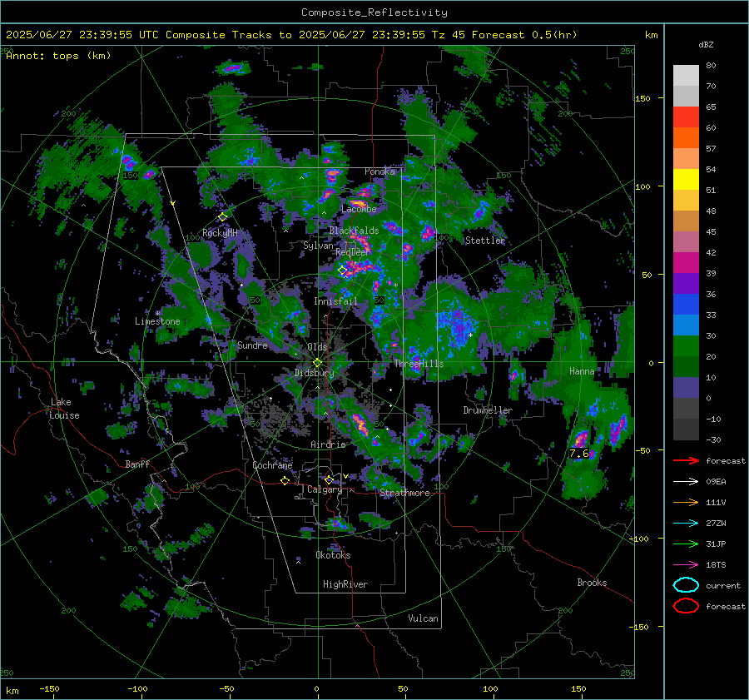Click the magenta 18TS arrow legend icon
Screen dimensions: 749x700
pos(686,565)
